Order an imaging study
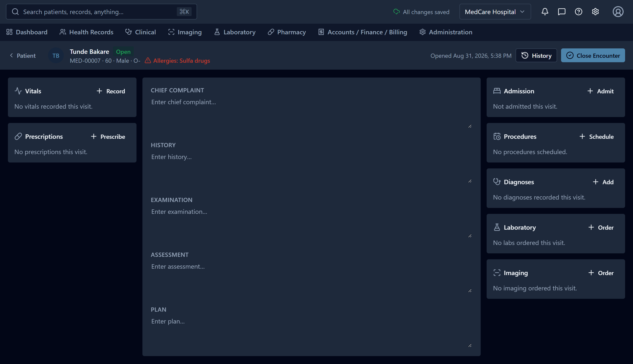633x364 pixels. coord(601,273)
